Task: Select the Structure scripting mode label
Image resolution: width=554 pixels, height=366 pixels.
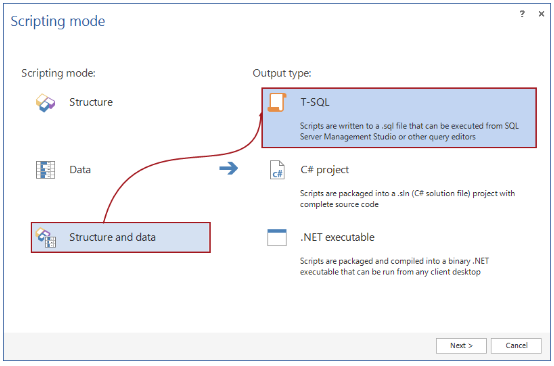Action: tap(91, 102)
